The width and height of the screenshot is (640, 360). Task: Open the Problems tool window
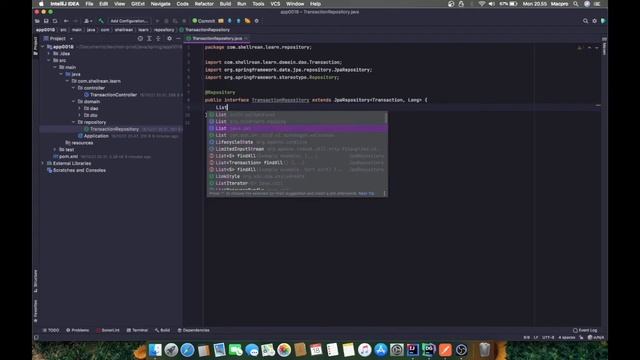coord(78,330)
